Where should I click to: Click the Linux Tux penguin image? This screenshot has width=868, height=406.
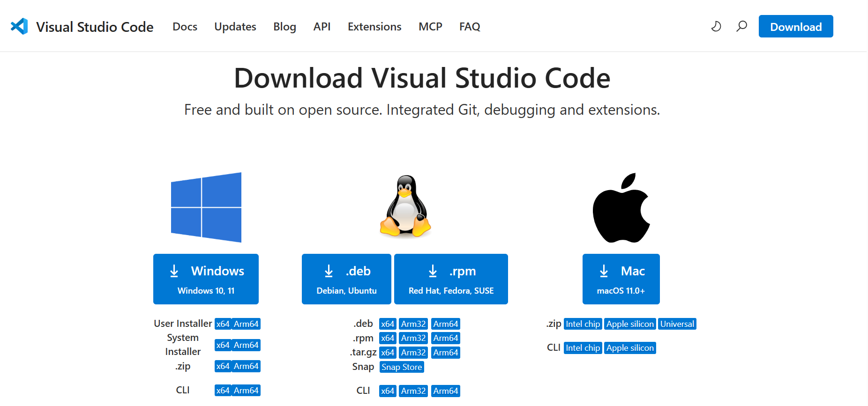point(405,206)
